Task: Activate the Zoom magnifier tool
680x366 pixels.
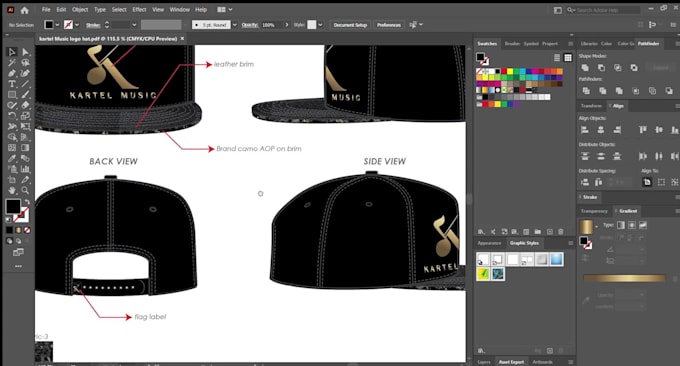Action: [x=26, y=190]
